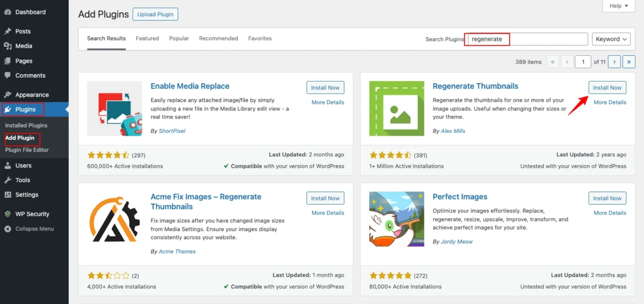
Task: Click the Media icon in the sidebar
Action: 8,46
